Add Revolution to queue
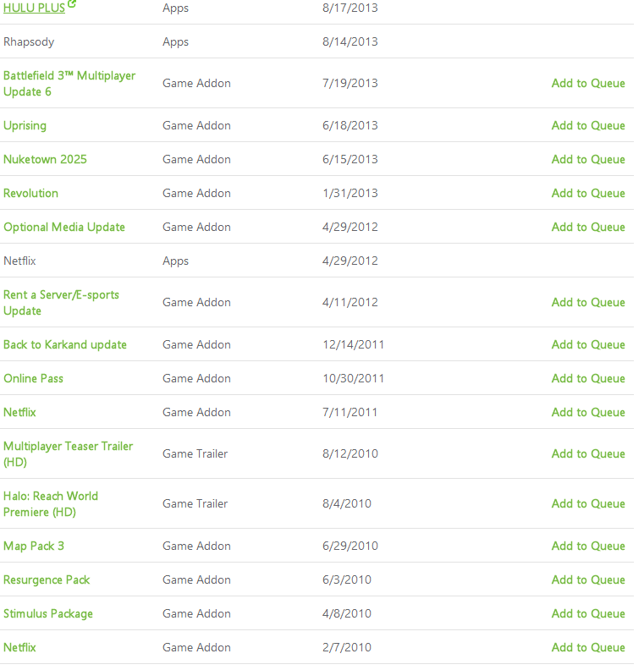Image resolution: width=644 pixels, height=670 pixels. (588, 193)
